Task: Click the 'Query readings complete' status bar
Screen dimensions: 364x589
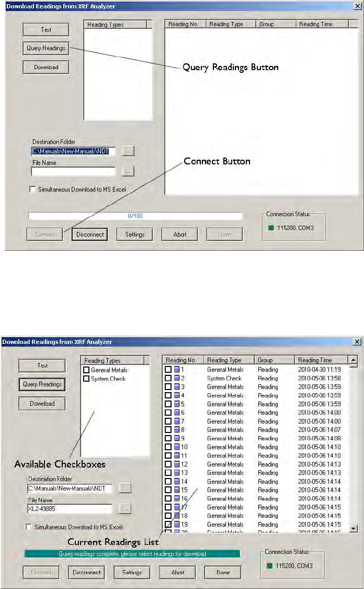Action: point(132,554)
